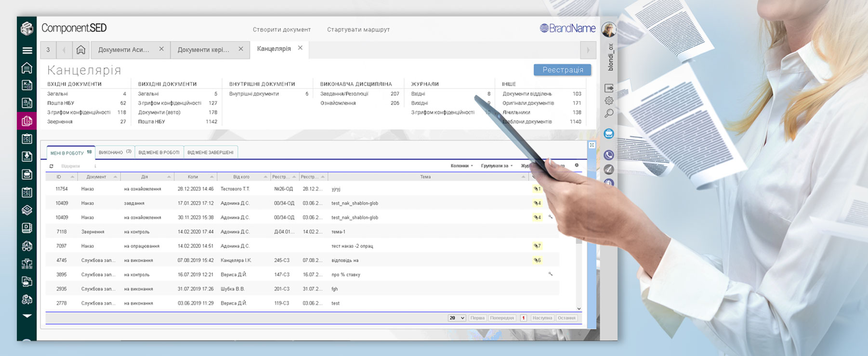Click Створити документ link
The height and width of the screenshot is (356, 868).
tap(282, 29)
